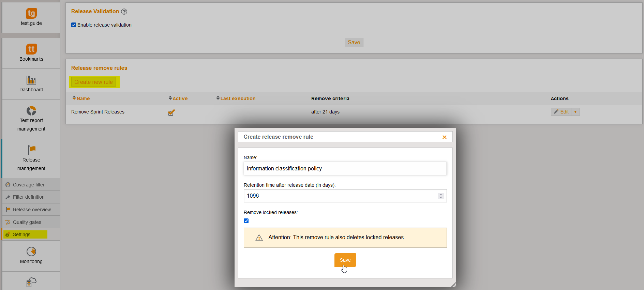Click the Retention time input field
This screenshot has width=644, height=290.
click(x=345, y=196)
